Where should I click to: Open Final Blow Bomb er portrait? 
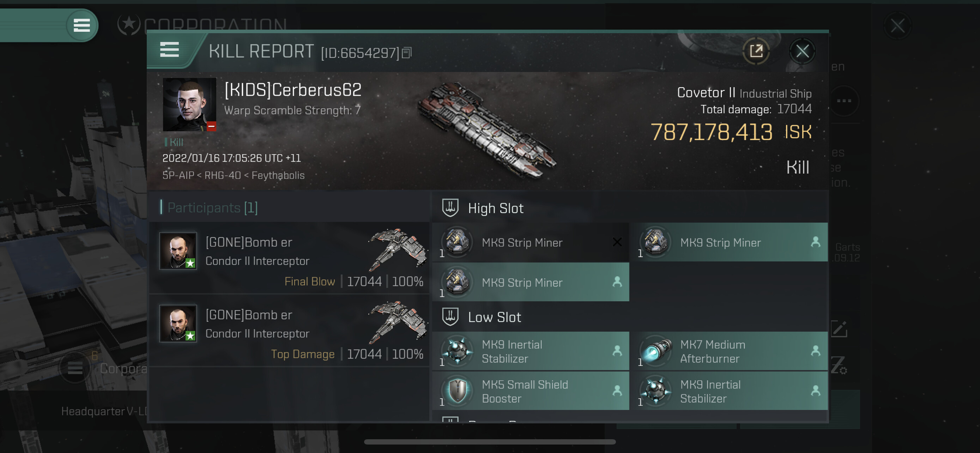(x=178, y=251)
